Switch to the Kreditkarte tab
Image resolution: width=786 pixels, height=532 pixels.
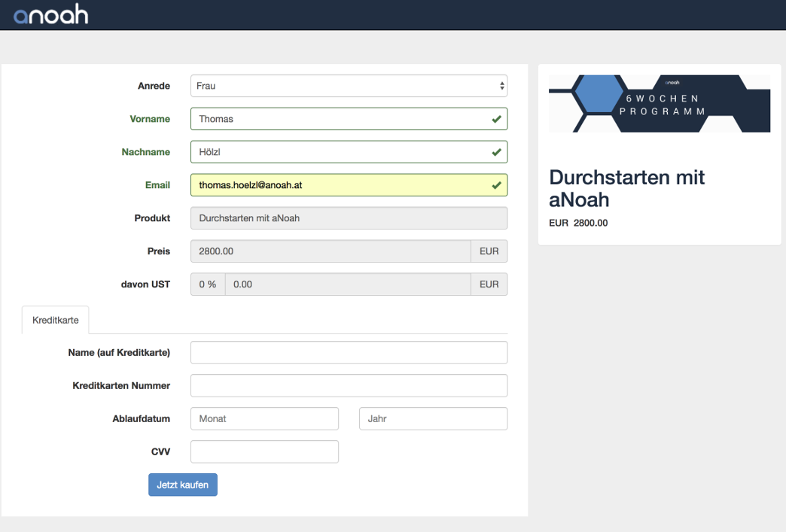pos(56,320)
